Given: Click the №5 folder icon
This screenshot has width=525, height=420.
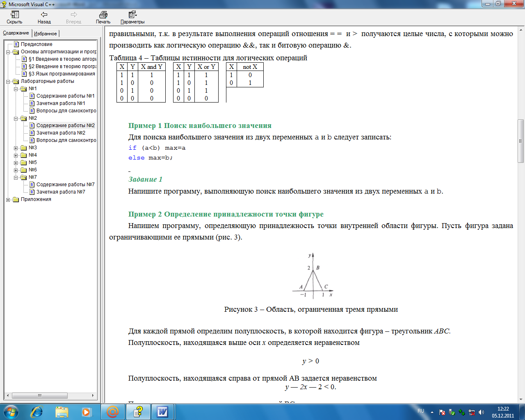Looking at the screenshot, I should coord(23,162).
